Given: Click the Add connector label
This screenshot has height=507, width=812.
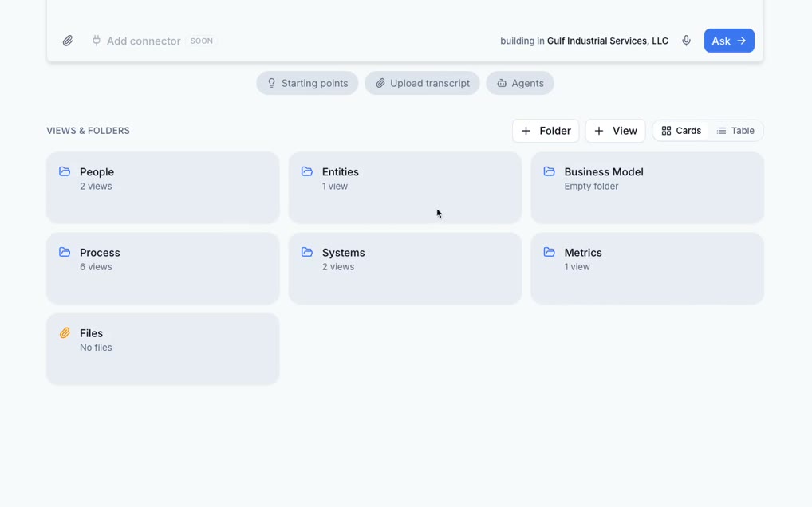Looking at the screenshot, I should (x=144, y=41).
